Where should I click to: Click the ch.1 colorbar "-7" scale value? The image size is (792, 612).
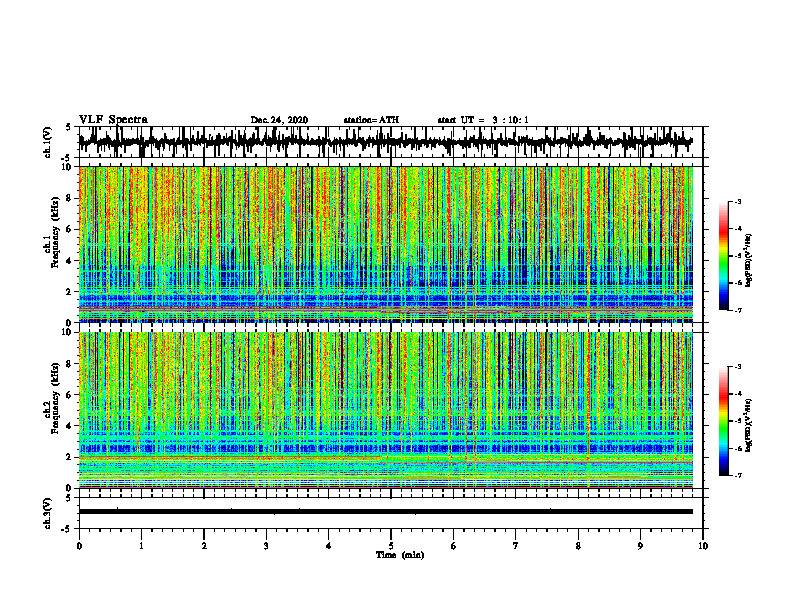(737, 310)
